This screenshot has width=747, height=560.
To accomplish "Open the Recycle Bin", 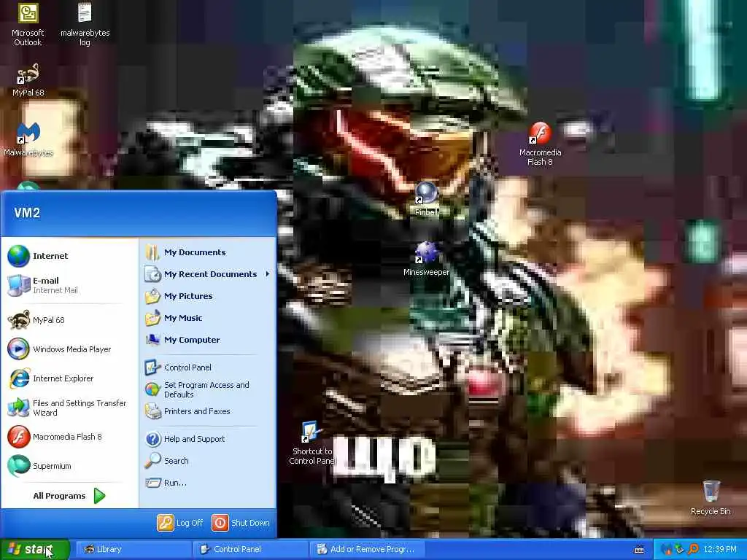I will tap(711, 498).
